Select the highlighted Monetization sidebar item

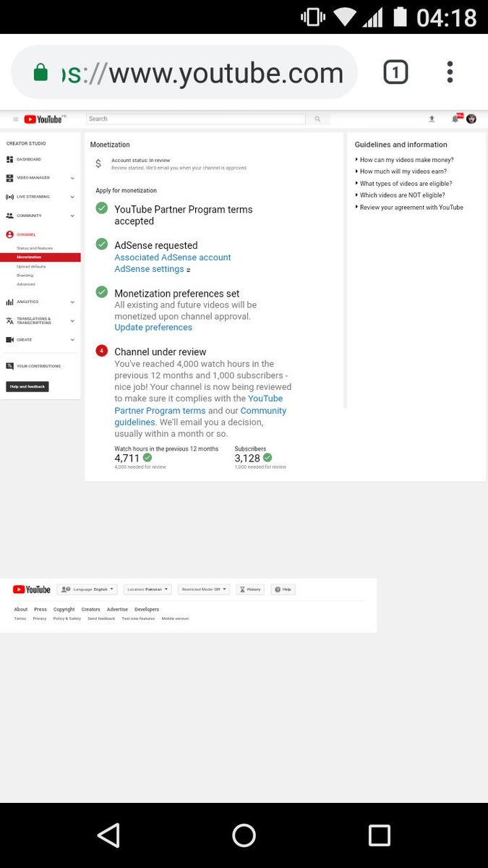click(x=40, y=258)
